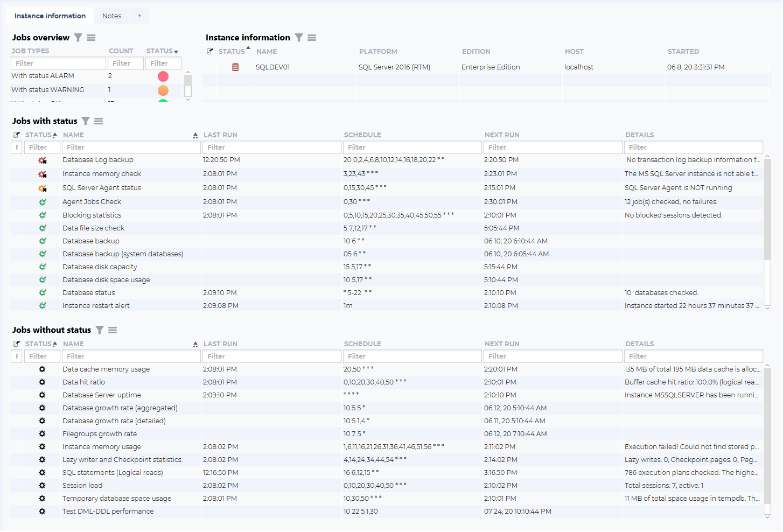Toggle the edit icon in Jobs with status header

click(x=17, y=135)
